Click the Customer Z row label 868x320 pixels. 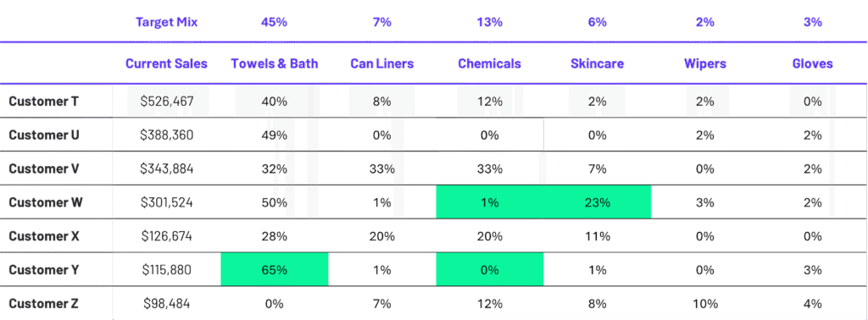[x=44, y=303]
